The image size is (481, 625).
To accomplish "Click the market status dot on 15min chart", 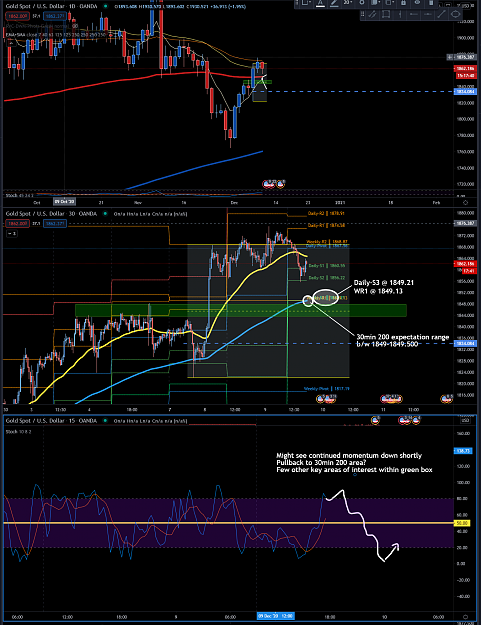I will tap(105, 421).
